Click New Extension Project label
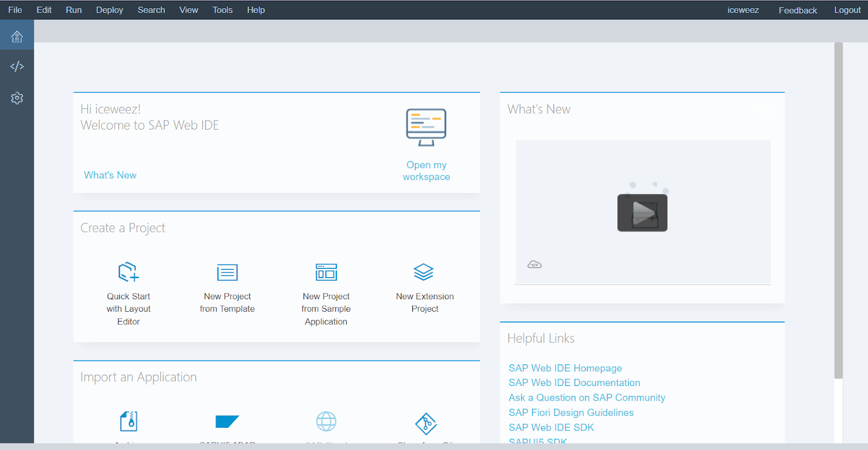 pos(425,303)
